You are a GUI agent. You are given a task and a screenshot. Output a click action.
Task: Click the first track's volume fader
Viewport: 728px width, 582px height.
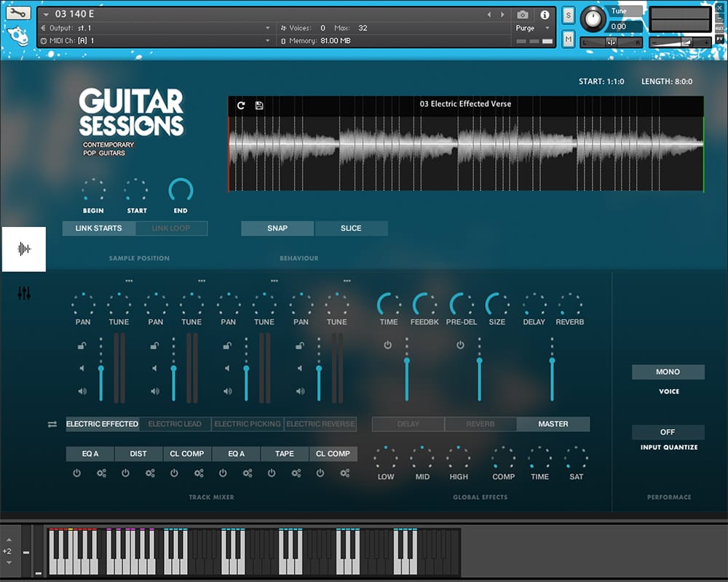pos(101,370)
